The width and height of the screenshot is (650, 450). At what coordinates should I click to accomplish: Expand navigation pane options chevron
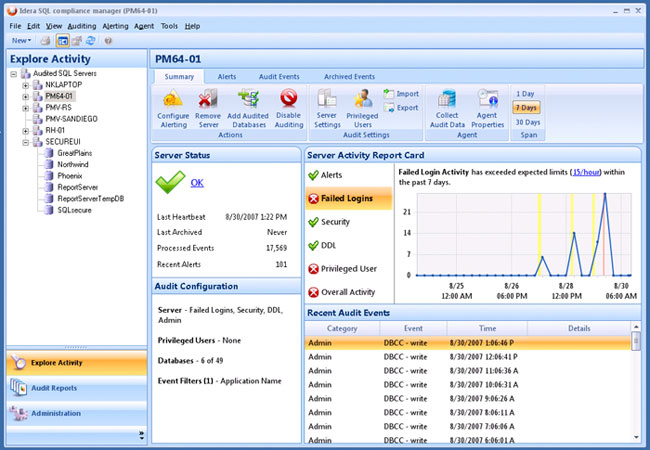[x=141, y=435]
